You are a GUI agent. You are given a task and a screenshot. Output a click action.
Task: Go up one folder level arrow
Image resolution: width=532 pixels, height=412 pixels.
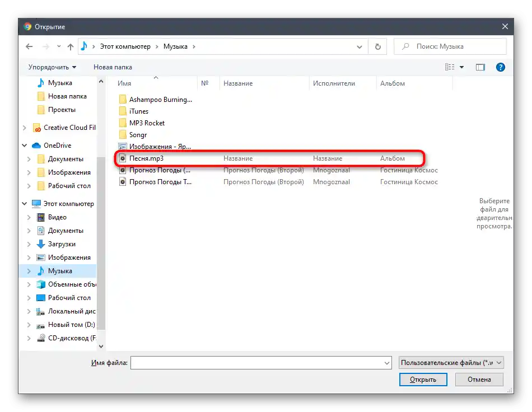[x=70, y=47]
